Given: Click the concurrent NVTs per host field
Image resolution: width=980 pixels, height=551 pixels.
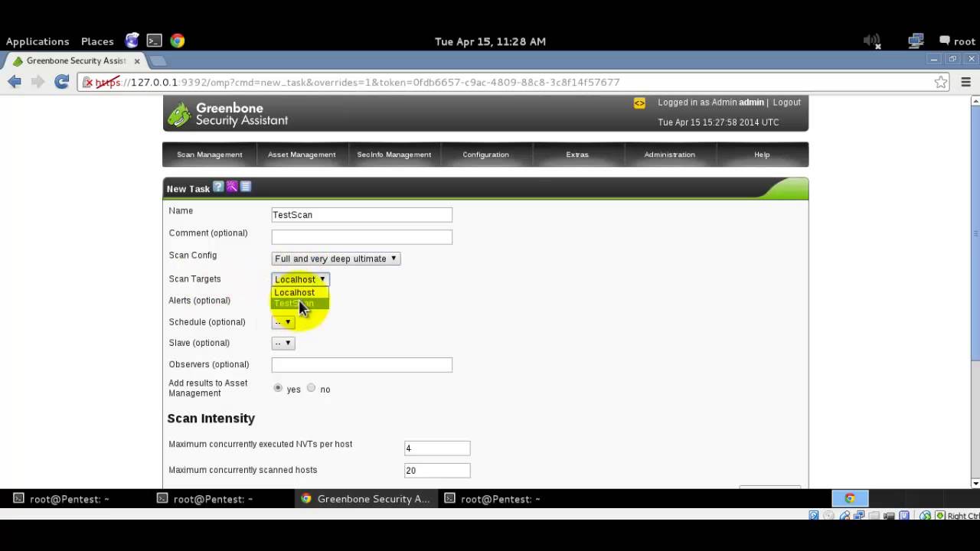Looking at the screenshot, I should [436, 448].
